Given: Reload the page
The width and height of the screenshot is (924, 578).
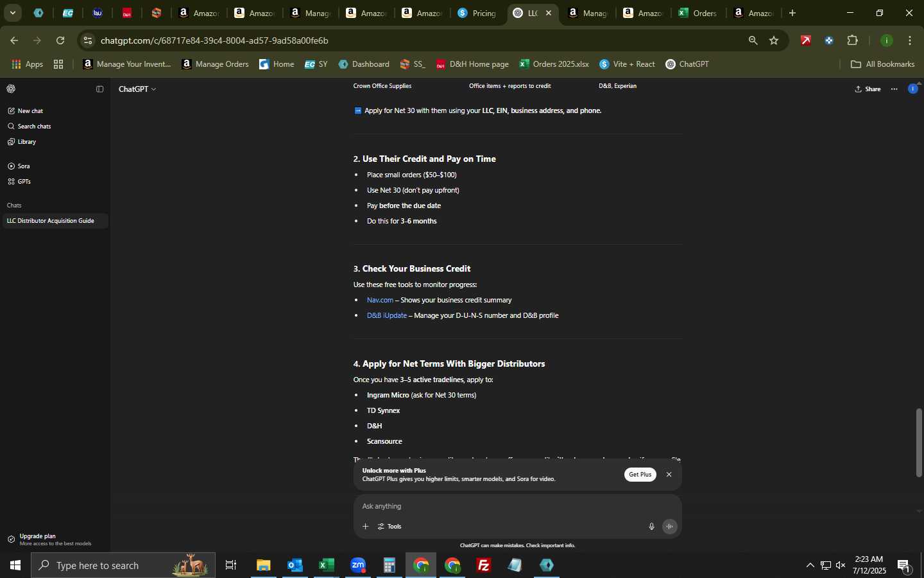Looking at the screenshot, I should click(x=60, y=40).
